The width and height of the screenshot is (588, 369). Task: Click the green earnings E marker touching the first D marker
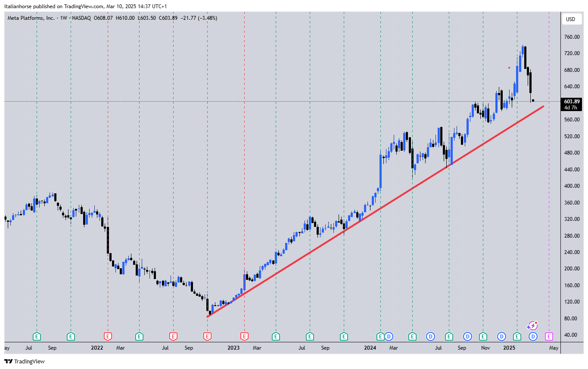point(380,336)
